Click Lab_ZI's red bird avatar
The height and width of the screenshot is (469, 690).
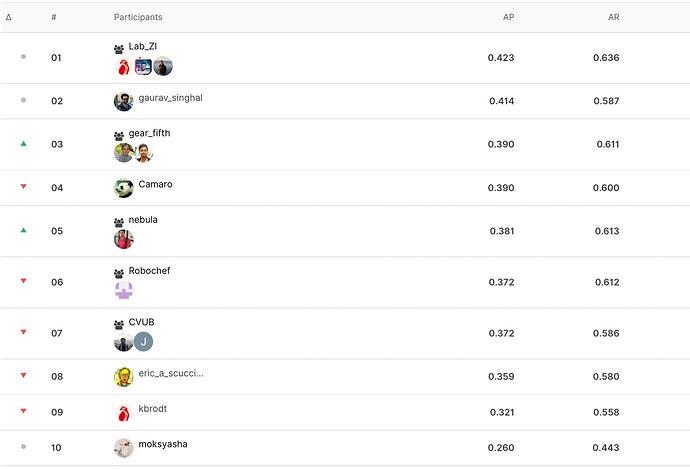123,67
